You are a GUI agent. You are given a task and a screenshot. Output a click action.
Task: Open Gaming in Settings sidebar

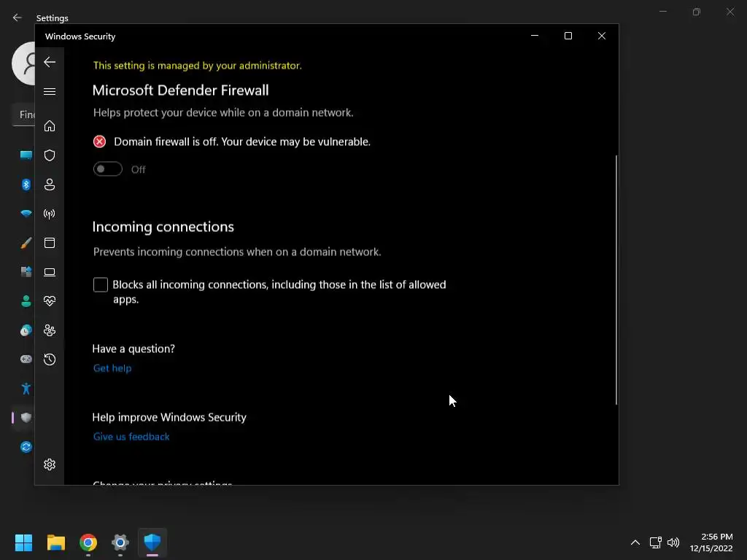click(26, 359)
